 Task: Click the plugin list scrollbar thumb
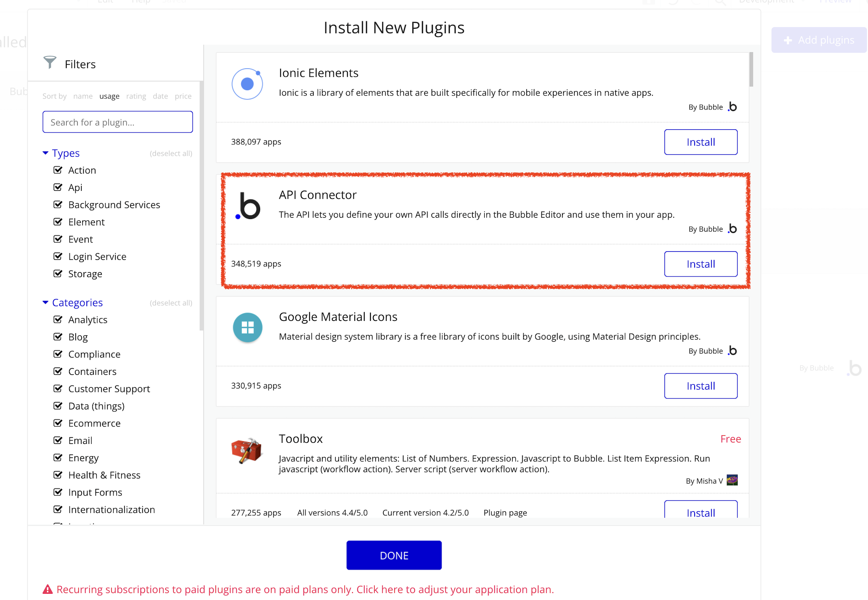pos(751,70)
